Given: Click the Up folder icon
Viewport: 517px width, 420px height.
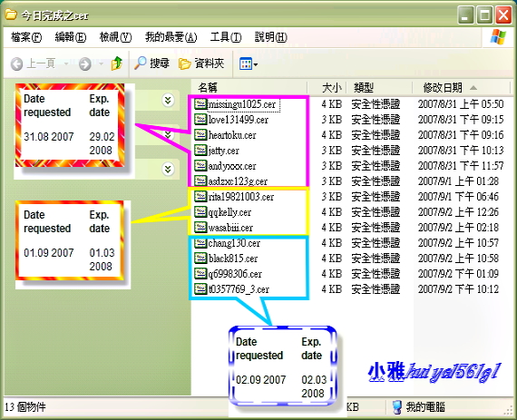Looking at the screenshot, I should pos(117,63).
